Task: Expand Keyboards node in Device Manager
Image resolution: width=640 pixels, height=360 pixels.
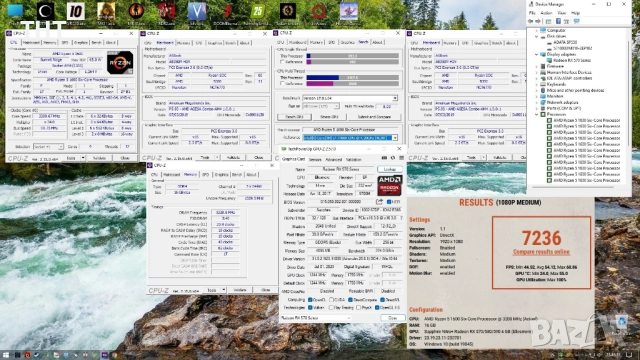Action: coord(537,84)
